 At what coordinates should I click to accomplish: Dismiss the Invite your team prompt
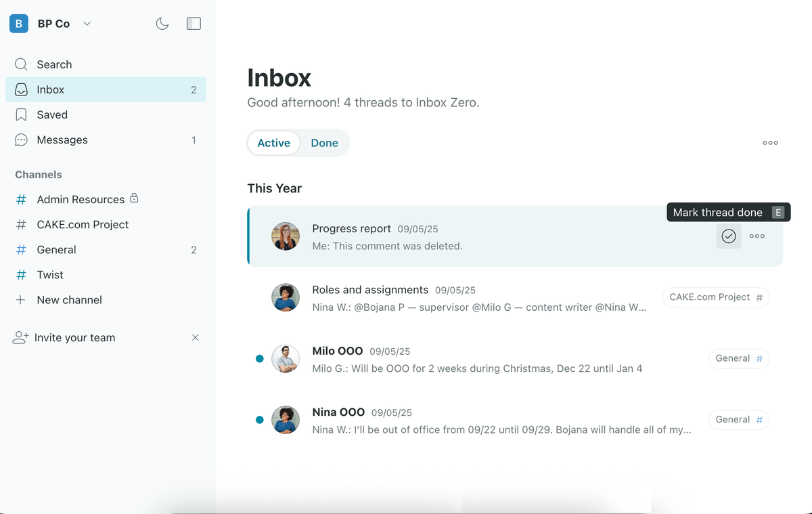(x=195, y=337)
